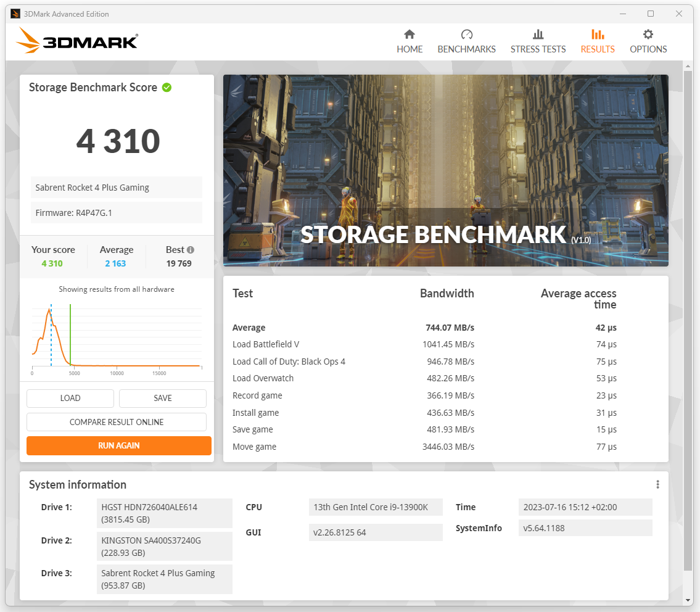Click the 744.07 MB/s average bandwidth
Image resolution: width=700 pixels, height=612 pixels.
450,328
